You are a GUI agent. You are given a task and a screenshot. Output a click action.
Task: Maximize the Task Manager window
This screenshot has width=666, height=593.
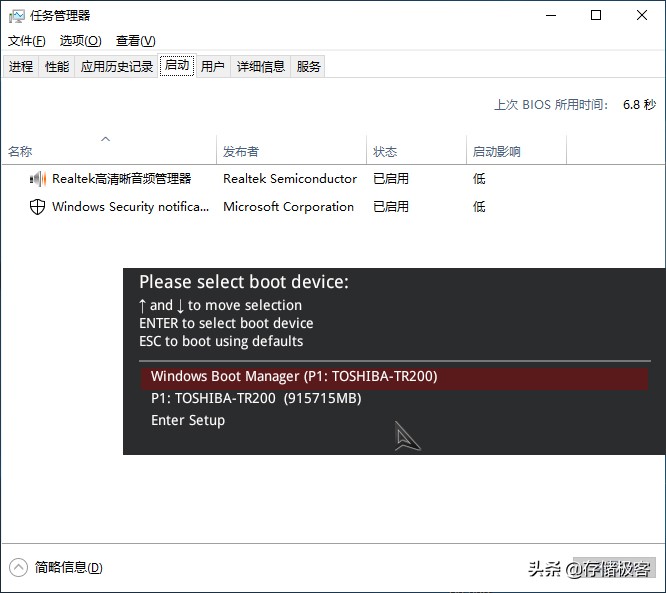point(596,16)
